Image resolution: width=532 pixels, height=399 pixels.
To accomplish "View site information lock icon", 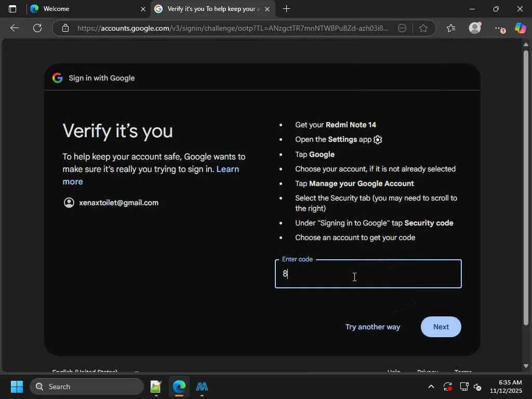I will (65, 28).
